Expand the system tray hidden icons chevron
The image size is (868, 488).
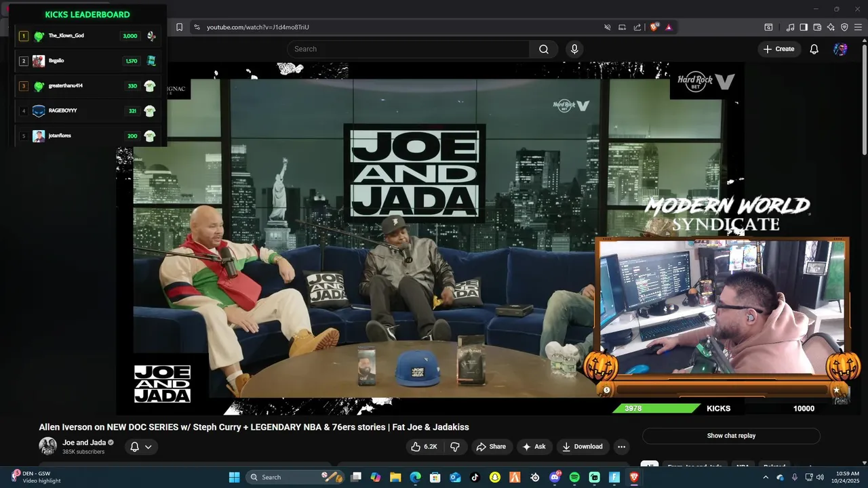pos(766,477)
